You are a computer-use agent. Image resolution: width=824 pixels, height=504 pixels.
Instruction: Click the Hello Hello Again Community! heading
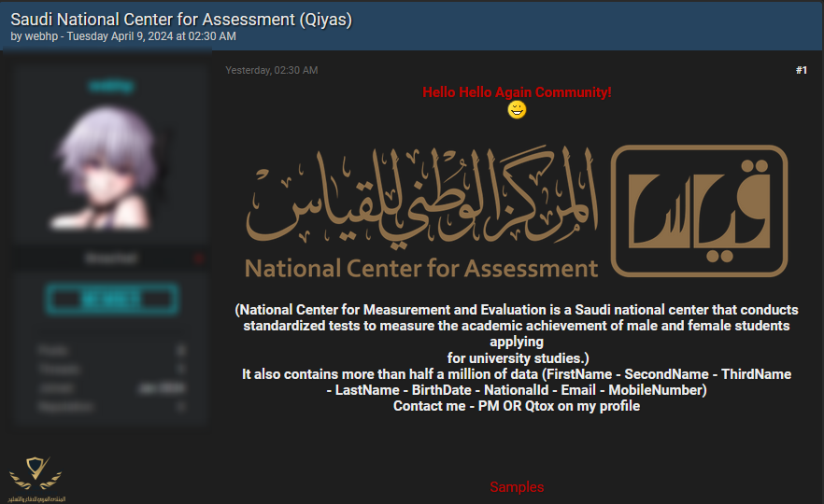point(517,92)
